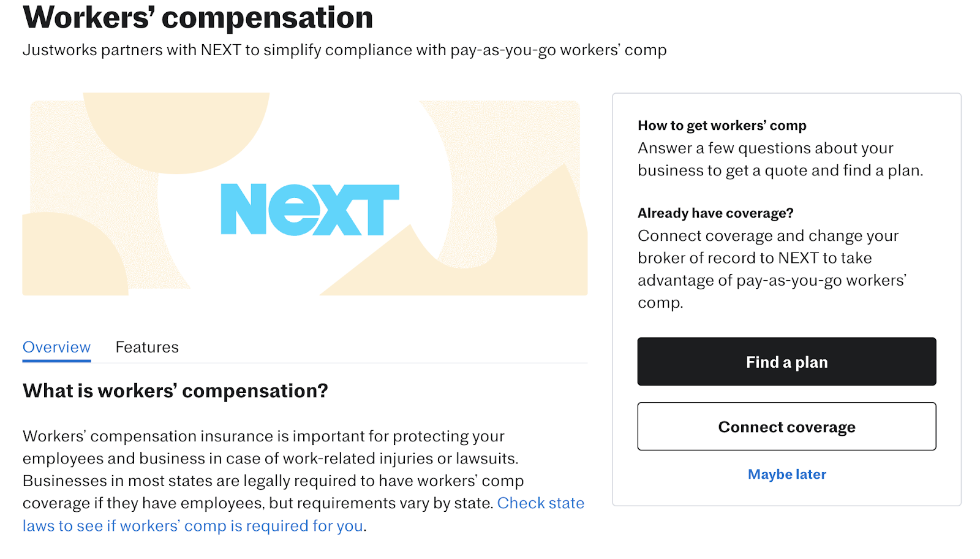This screenshot has height=559, width=980.
Task: Click the text 'workers' comp is required for you'
Action: click(241, 526)
